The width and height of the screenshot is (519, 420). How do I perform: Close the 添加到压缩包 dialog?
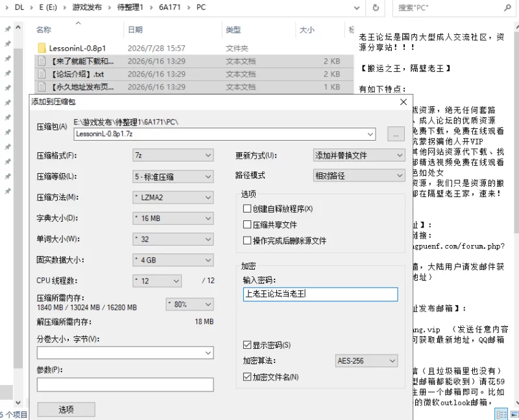coord(404,102)
